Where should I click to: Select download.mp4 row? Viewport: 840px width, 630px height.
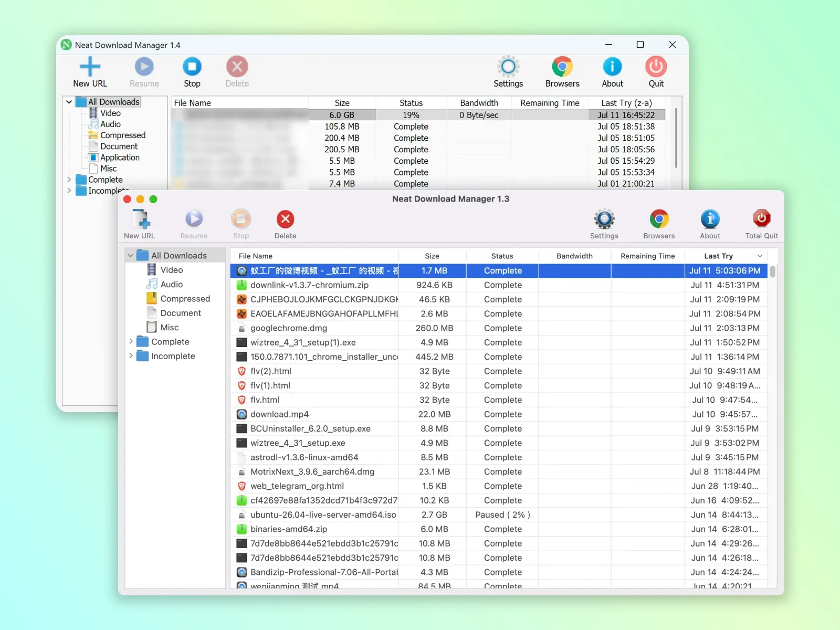tap(499, 414)
